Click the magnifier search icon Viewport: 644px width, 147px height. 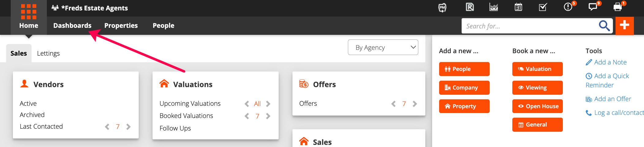(x=604, y=26)
